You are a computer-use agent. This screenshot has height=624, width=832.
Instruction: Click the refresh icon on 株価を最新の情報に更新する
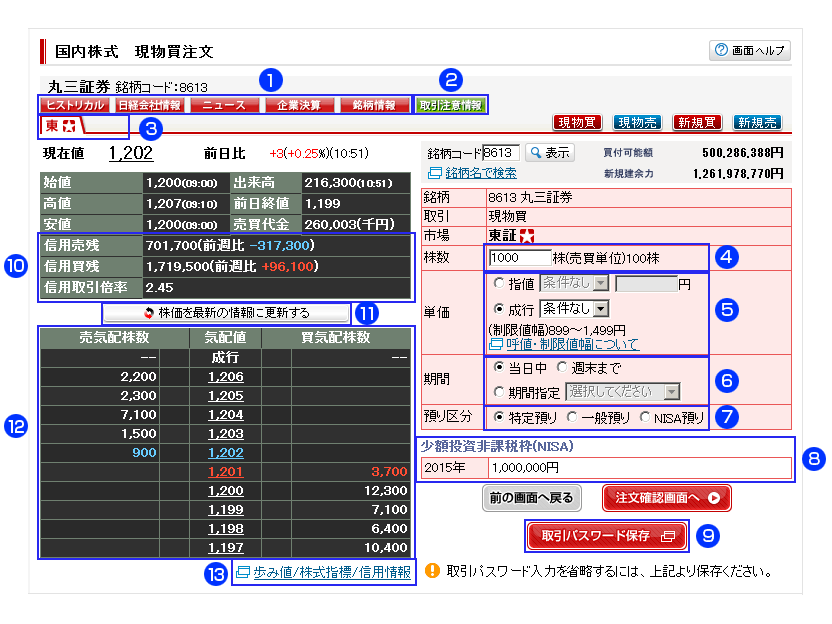149,313
